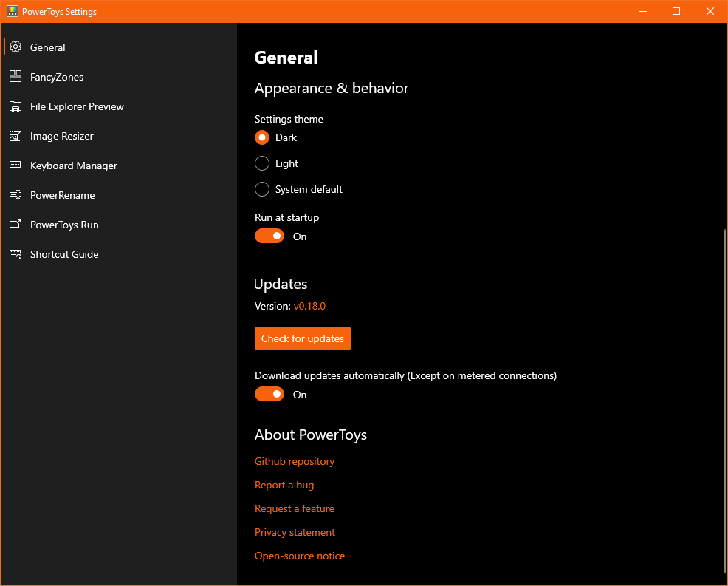Open Request a feature link

click(295, 508)
